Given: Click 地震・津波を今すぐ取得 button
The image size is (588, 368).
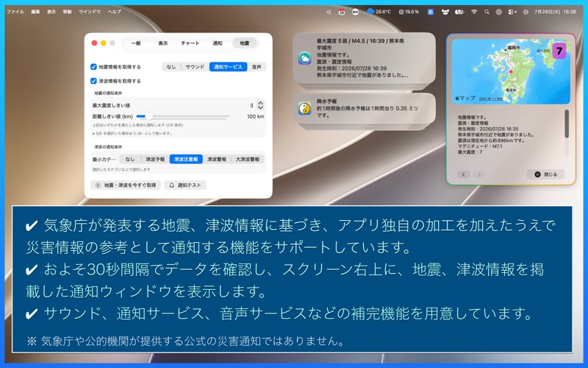Looking at the screenshot, I should pos(126,185).
